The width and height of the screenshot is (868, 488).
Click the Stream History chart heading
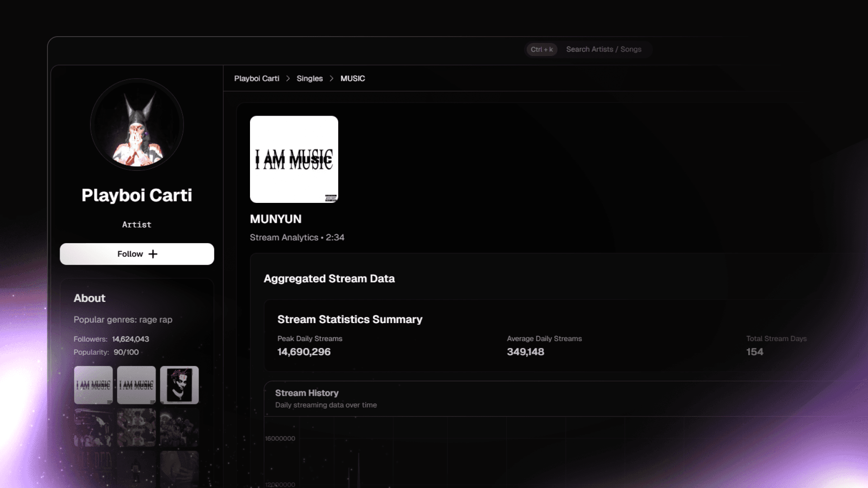(x=307, y=393)
